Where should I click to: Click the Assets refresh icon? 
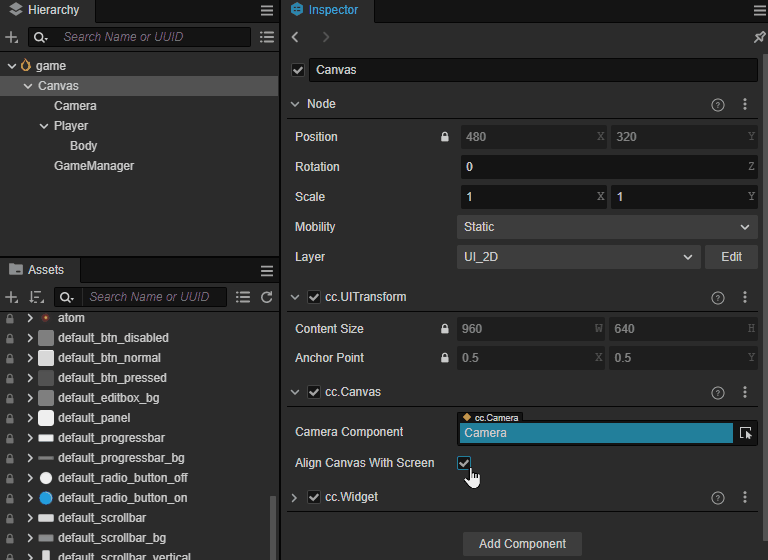267,297
